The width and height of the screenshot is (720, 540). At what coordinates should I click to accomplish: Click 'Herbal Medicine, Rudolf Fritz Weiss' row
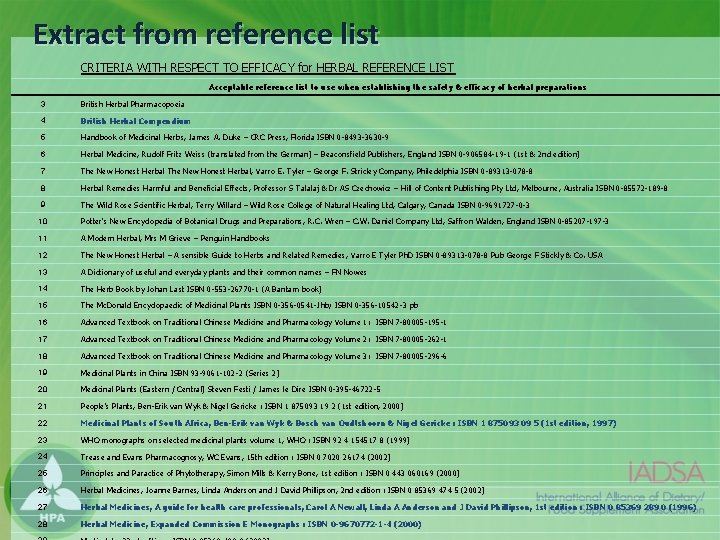[330, 154]
